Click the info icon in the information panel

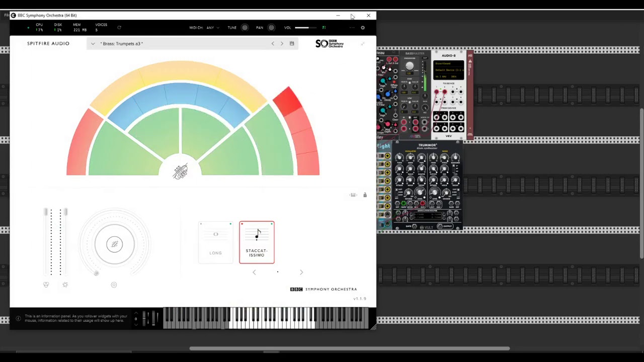click(x=18, y=318)
